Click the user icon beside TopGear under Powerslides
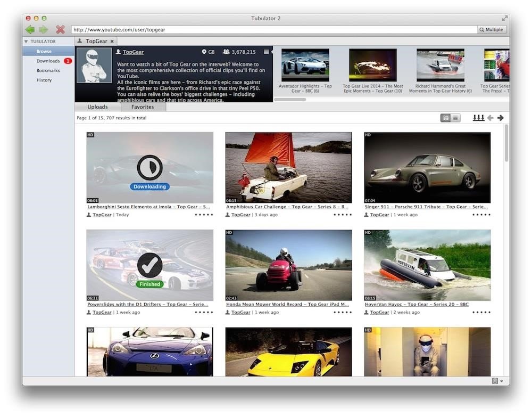The width and height of the screenshot is (532, 417). 89,312
